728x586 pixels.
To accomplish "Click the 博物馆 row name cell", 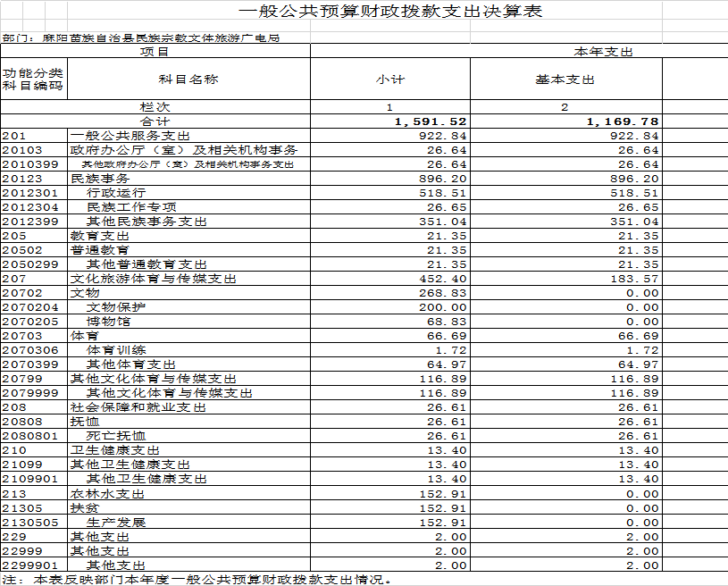I will [108, 321].
